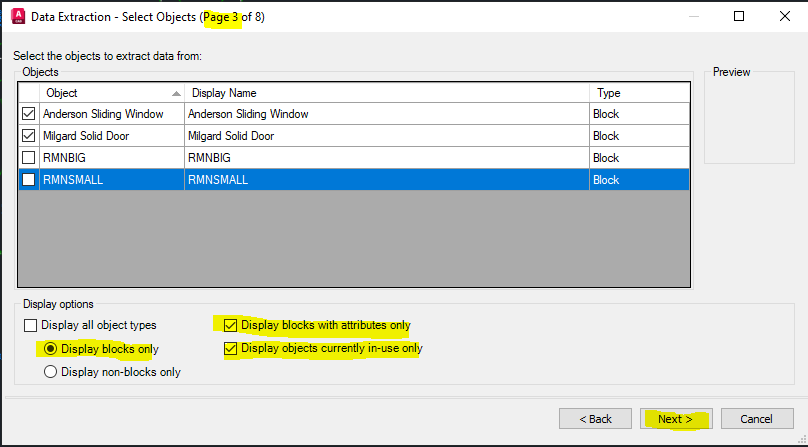This screenshot has height=447, width=808.
Task: Toggle Display objects currently in-use only
Action: (230, 349)
